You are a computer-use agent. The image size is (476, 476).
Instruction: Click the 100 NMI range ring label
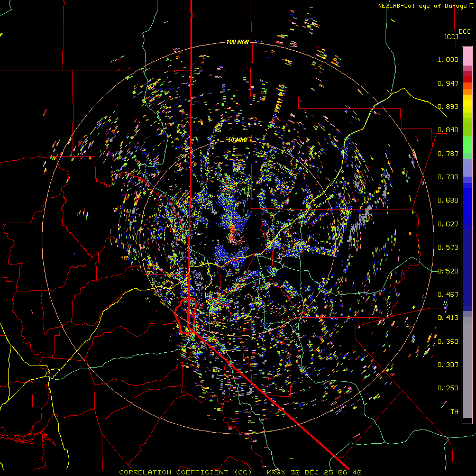pyautogui.click(x=237, y=42)
